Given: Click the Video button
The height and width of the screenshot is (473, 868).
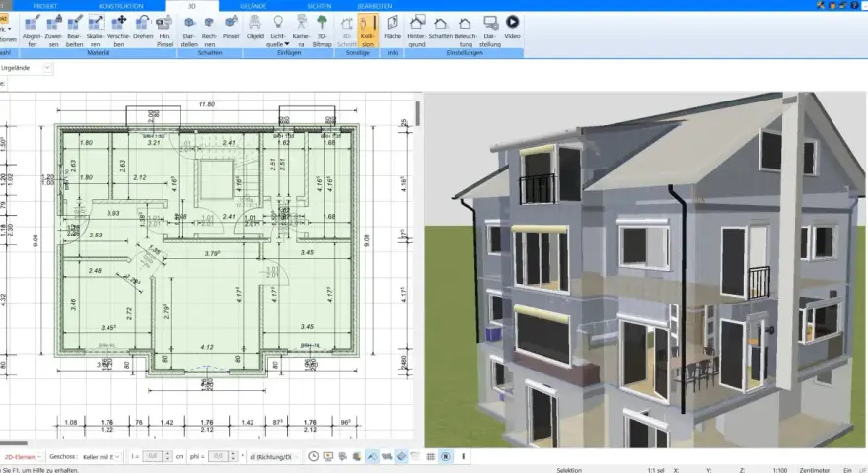Looking at the screenshot, I should (512, 28).
